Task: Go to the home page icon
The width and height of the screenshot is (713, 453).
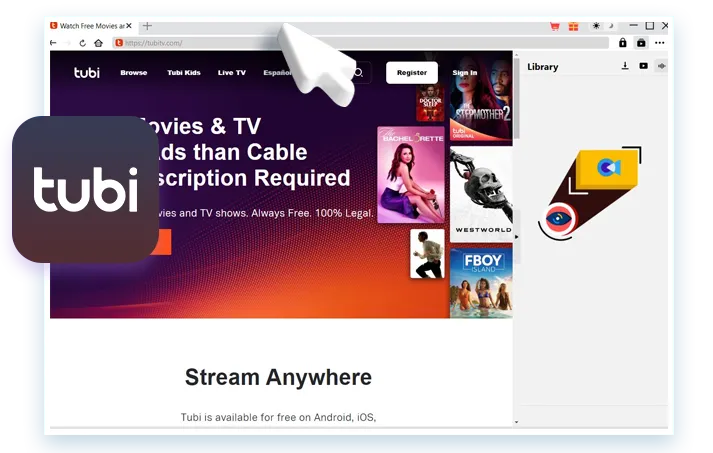Action: click(98, 43)
